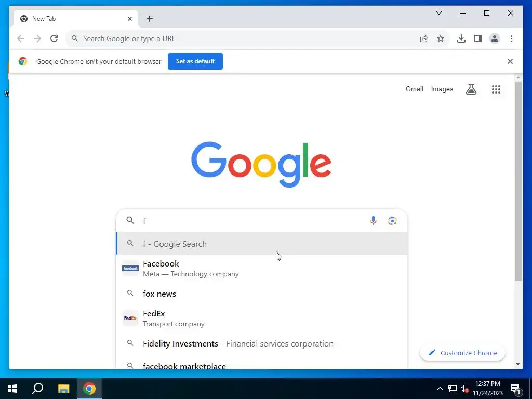Show hidden system tray icons

[x=440, y=389]
